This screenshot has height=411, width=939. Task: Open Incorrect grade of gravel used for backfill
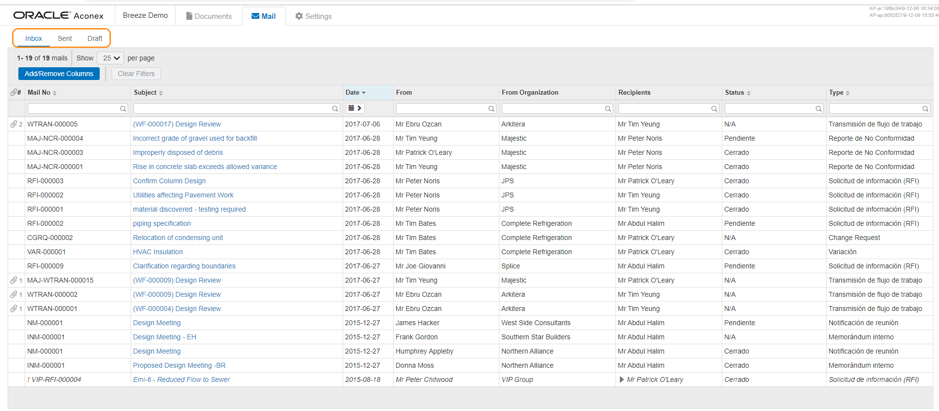(195, 138)
